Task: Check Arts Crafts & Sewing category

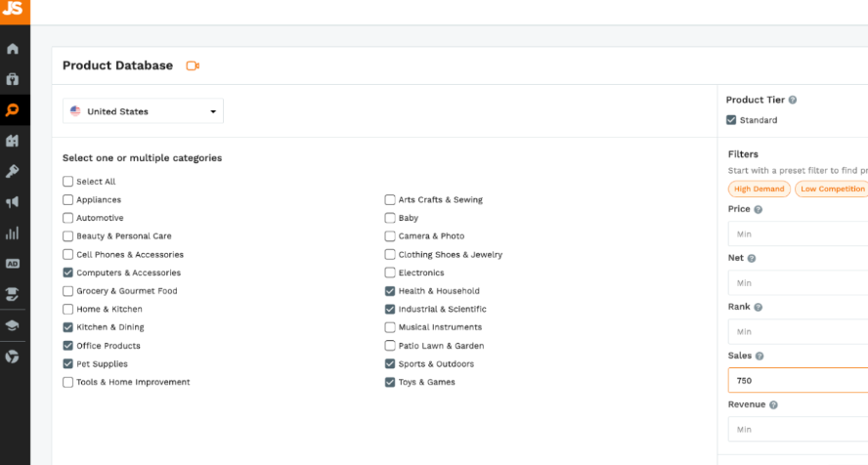Action: pyautogui.click(x=390, y=199)
